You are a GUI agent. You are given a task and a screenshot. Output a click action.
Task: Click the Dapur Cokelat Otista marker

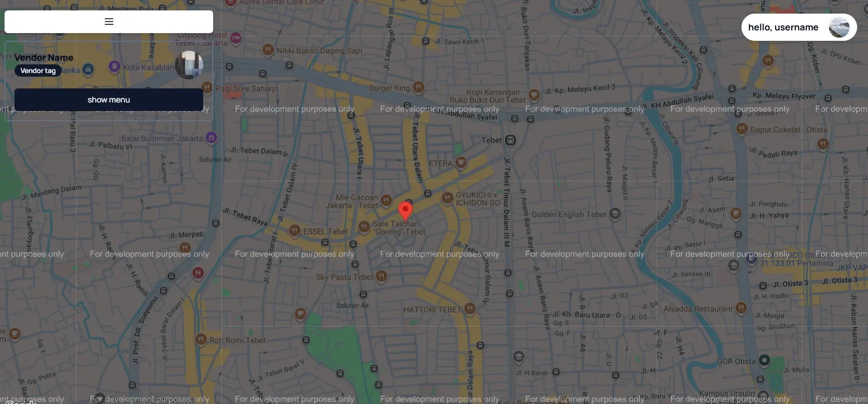[742, 129]
